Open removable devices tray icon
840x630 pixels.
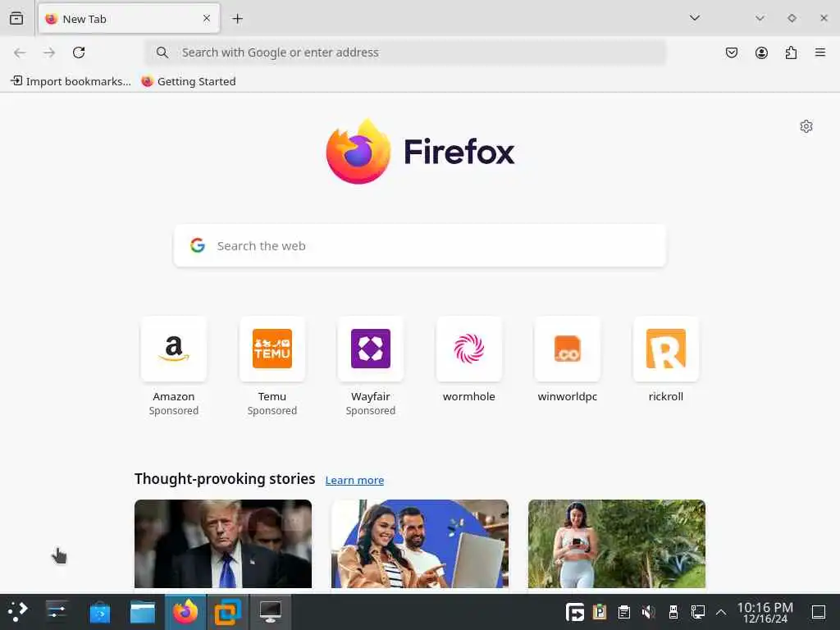pos(673,612)
